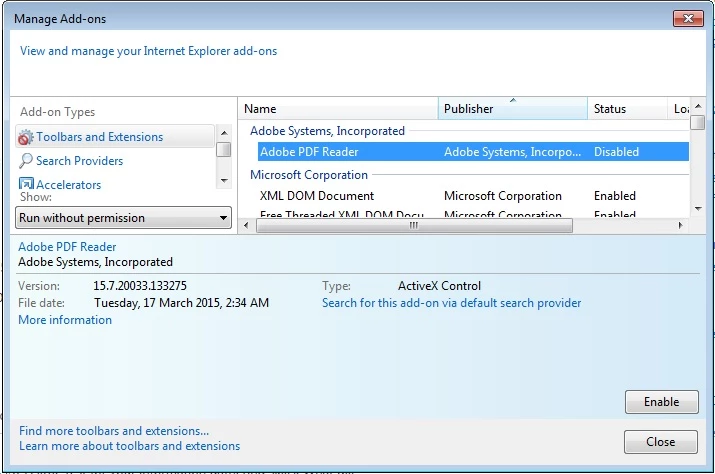Open the Show filter dropdown
Image resolution: width=715 pixels, height=474 pixels.
pos(123,218)
